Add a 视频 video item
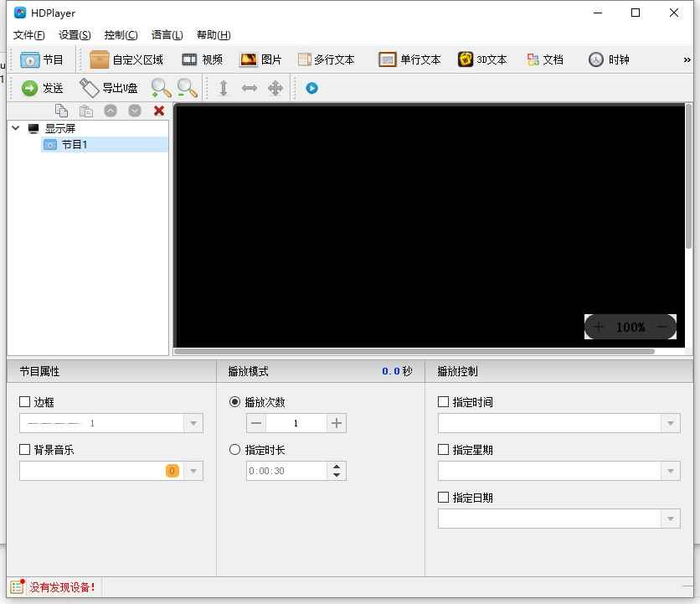This screenshot has width=700, height=604. click(x=203, y=59)
